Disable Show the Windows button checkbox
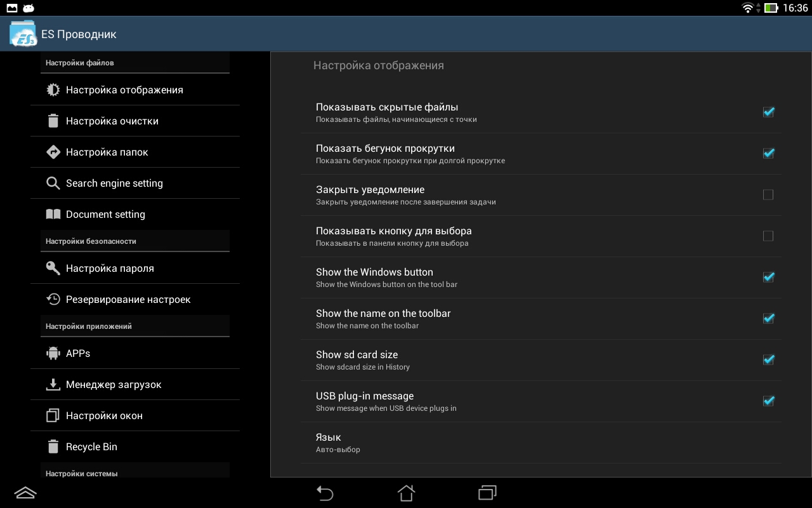The image size is (812, 508). pyautogui.click(x=768, y=277)
